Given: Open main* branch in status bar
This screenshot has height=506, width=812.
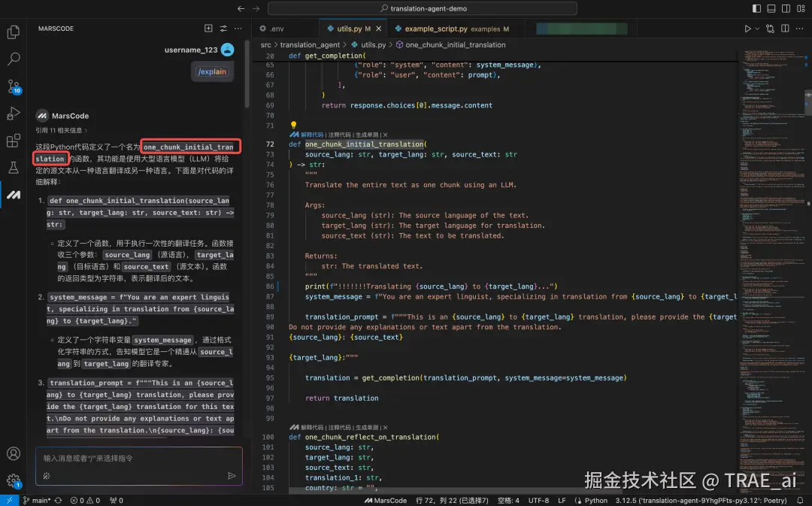Looking at the screenshot, I should (37, 500).
